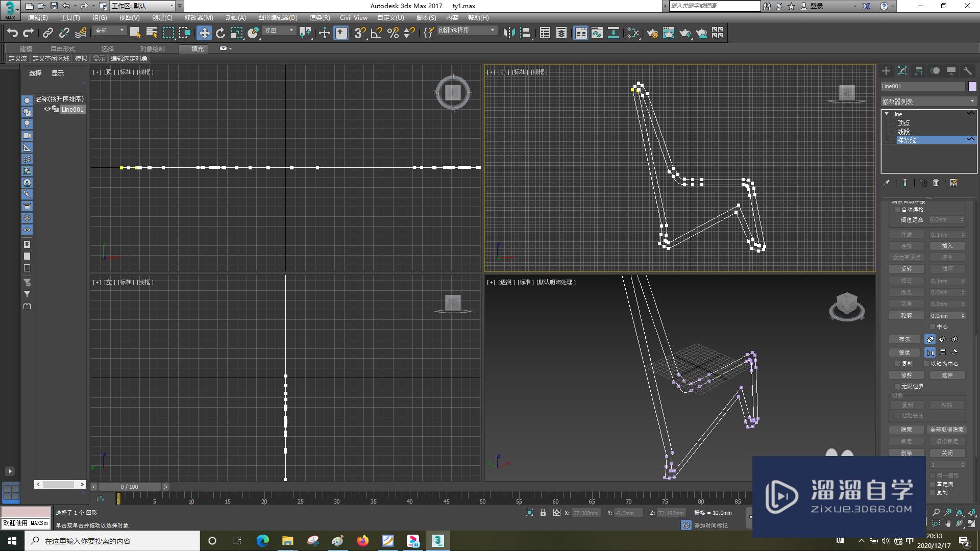Screen dimensions: 980x552
Task: Open the Utilities wrench panel tab
Action: [968, 71]
